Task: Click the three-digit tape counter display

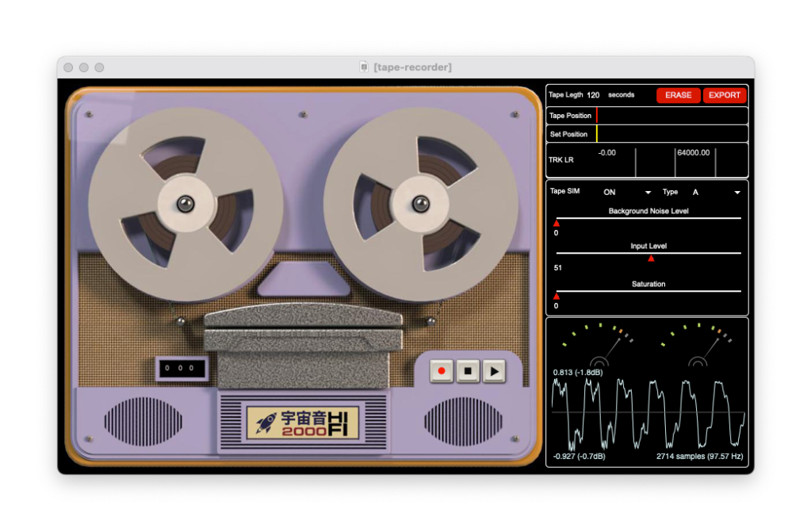Action: 182,369
